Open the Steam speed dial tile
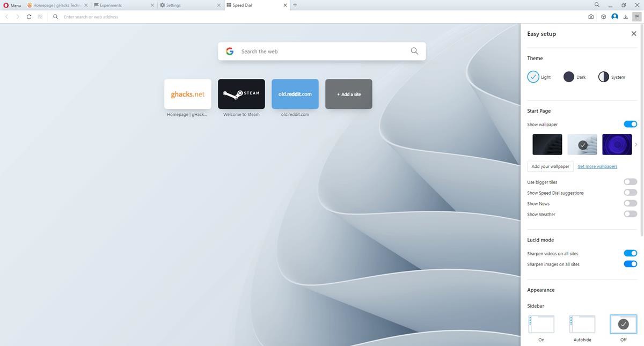This screenshot has width=644, height=346. point(241,94)
